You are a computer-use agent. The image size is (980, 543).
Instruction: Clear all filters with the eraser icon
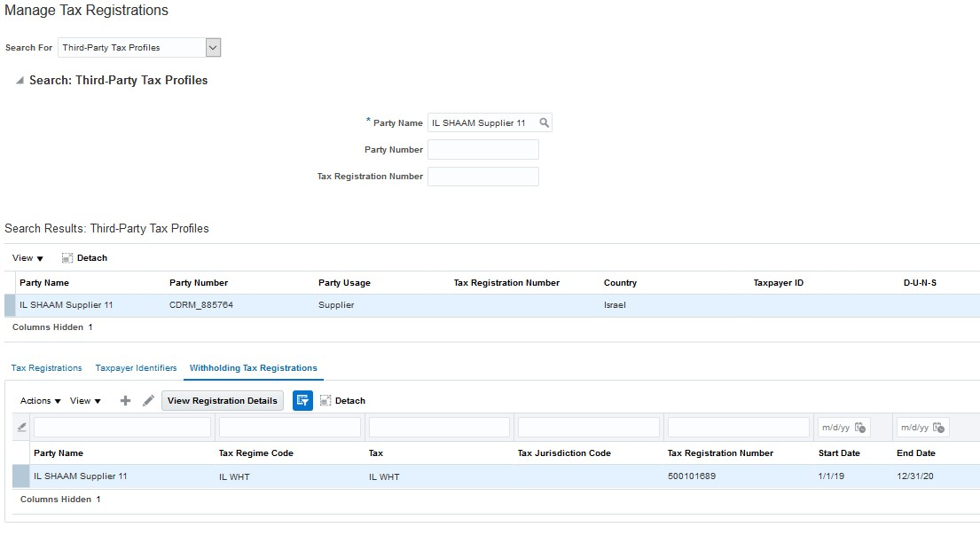pyautogui.click(x=22, y=428)
